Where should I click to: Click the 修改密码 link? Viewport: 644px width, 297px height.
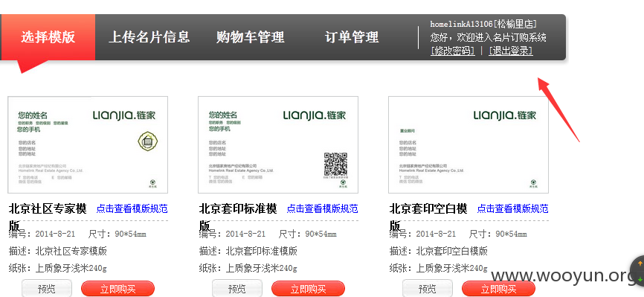(453, 51)
